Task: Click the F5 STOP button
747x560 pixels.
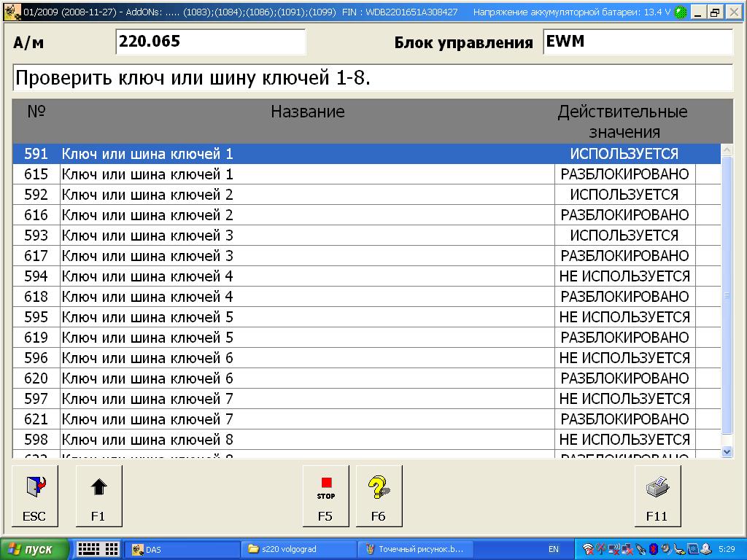Action: 326,496
